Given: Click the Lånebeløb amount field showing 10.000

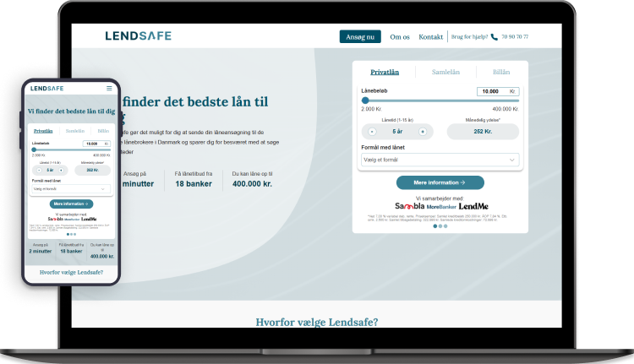Looking at the screenshot, I should tap(498, 91).
